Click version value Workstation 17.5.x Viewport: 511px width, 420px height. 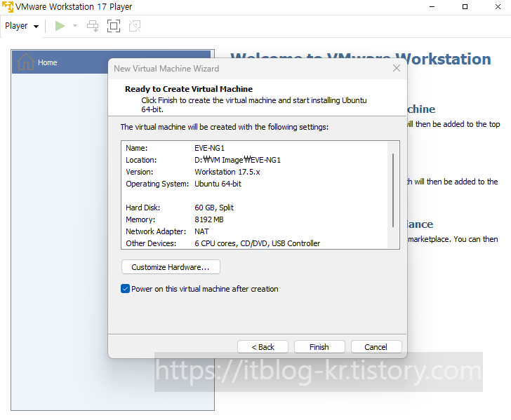(227, 172)
